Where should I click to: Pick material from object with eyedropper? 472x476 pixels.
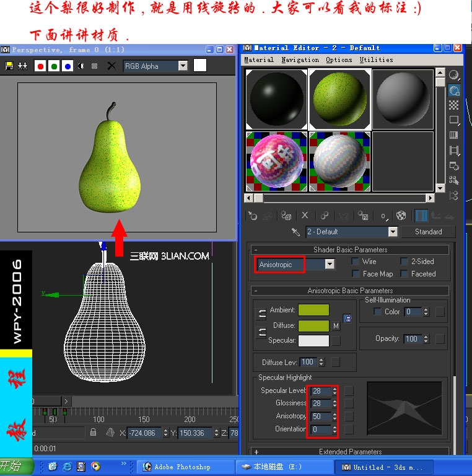295,232
